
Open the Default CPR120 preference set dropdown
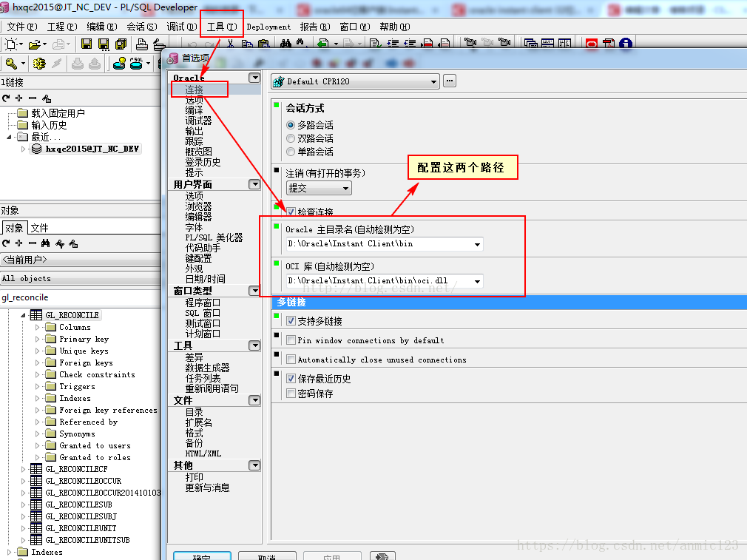click(433, 81)
